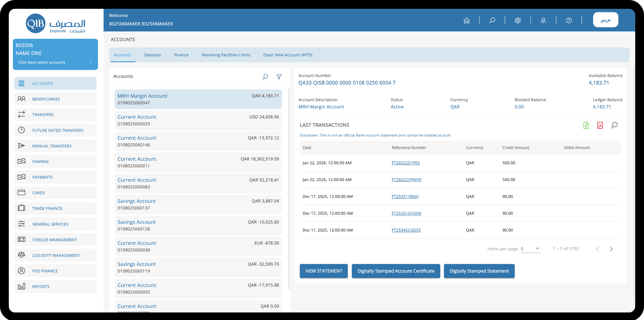The image size is (644, 320).
Task: Open the settings gear icon
Action: pos(518,20)
